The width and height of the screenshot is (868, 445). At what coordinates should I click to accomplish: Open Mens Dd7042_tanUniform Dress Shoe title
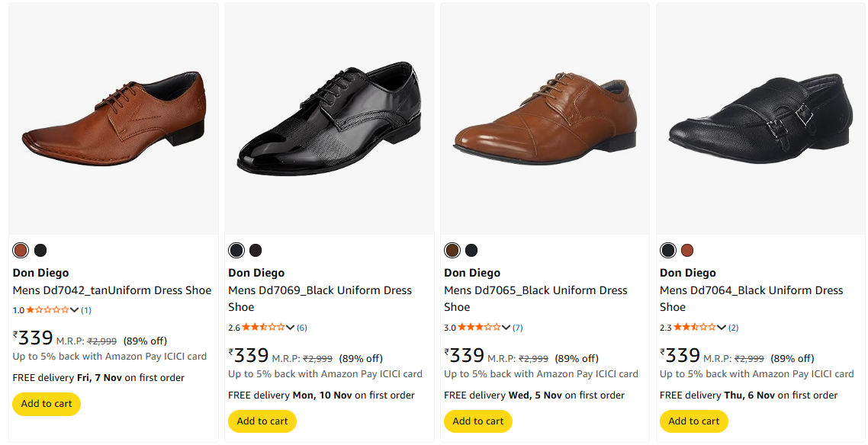[x=112, y=290]
